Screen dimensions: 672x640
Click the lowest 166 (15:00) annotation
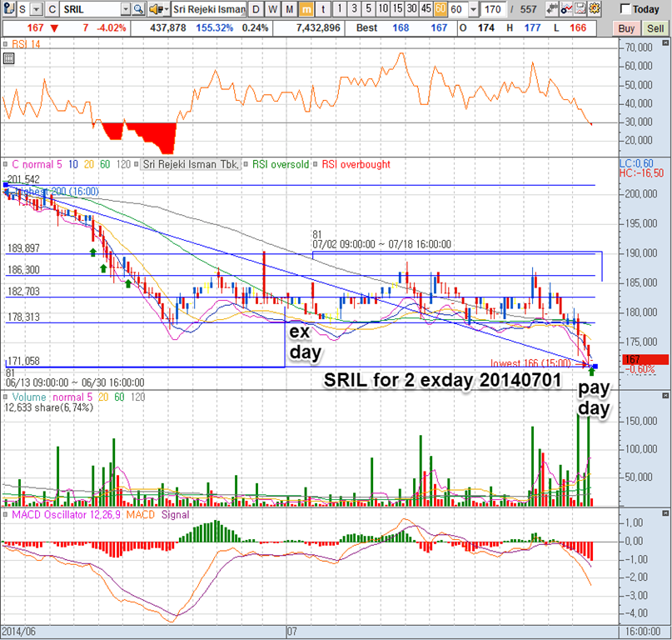click(x=530, y=363)
